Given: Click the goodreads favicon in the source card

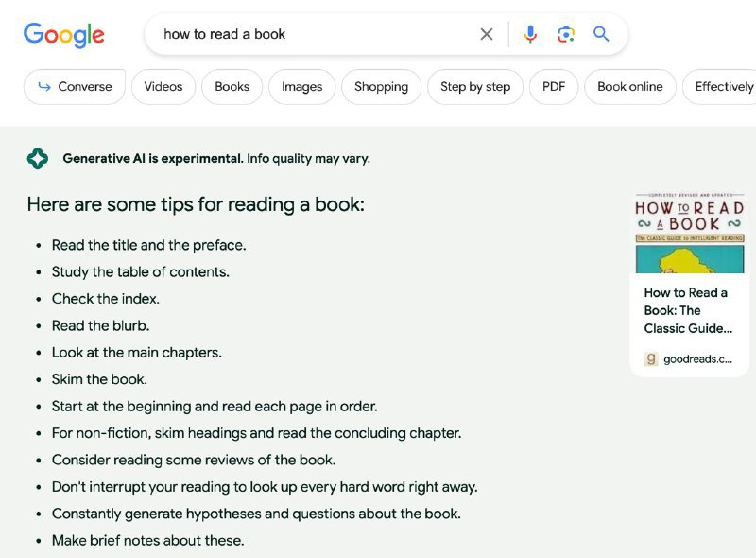Looking at the screenshot, I should (651, 358).
